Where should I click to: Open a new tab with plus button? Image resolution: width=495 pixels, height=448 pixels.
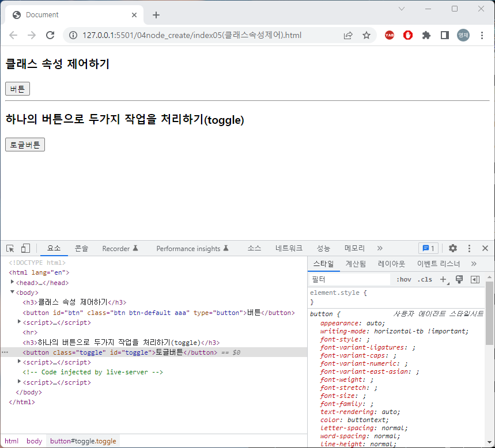click(156, 15)
